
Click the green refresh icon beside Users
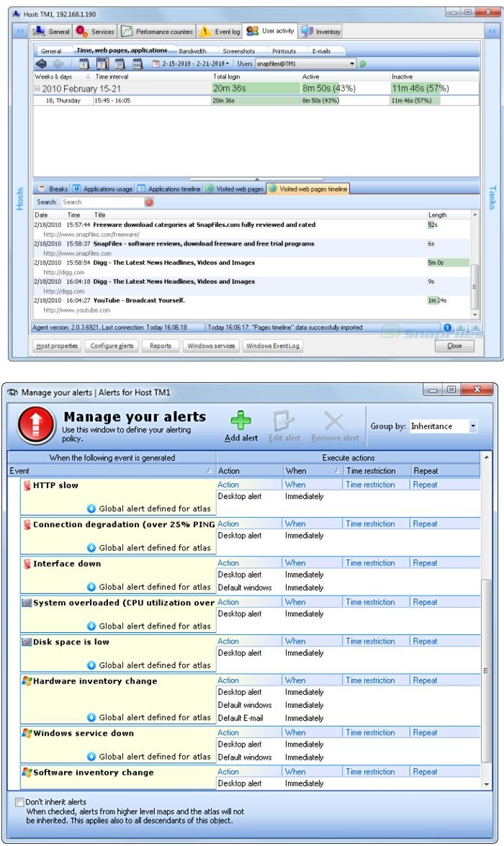coord(363,64)
